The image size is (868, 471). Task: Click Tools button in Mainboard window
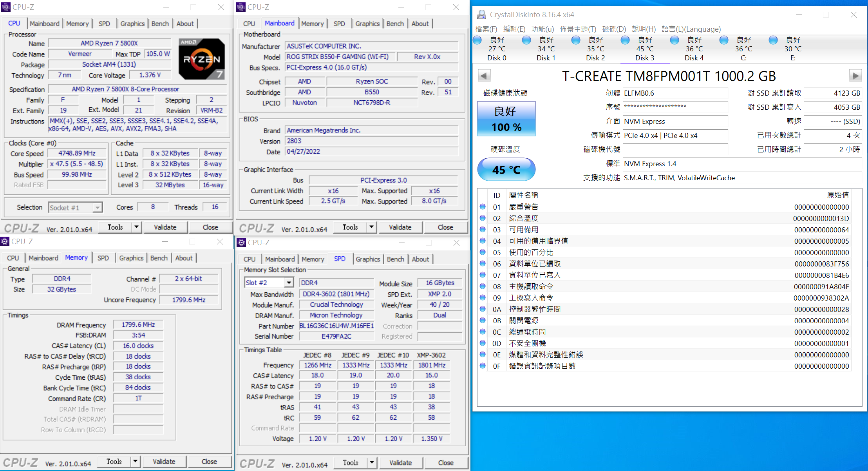[x=350, y=227]
